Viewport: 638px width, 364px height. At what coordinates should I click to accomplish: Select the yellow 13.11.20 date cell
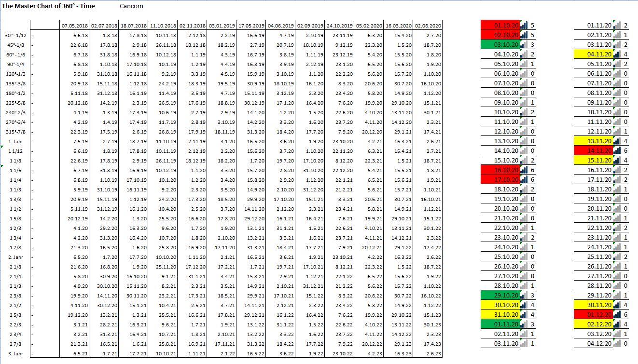594,141
